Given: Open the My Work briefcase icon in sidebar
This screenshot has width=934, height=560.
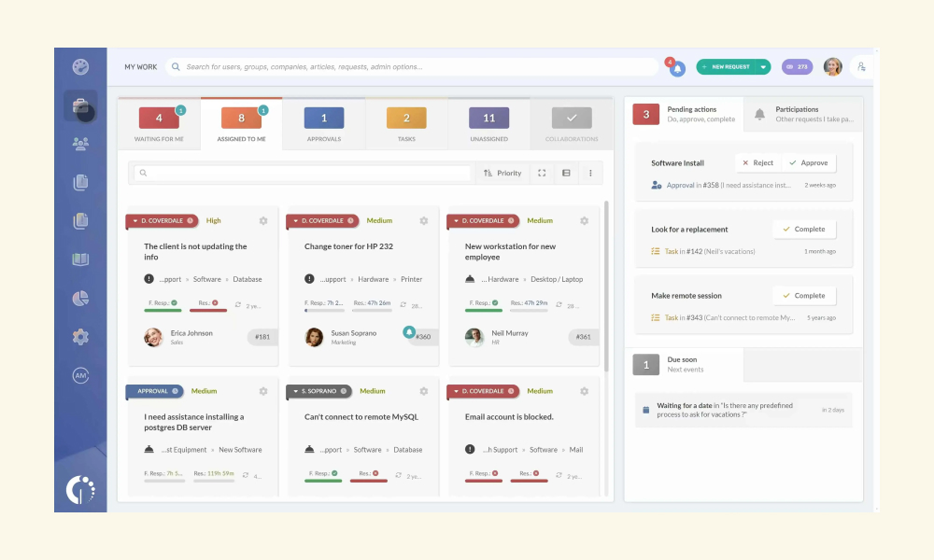Looking at the screenshot, I should click(x=80, y=106).
